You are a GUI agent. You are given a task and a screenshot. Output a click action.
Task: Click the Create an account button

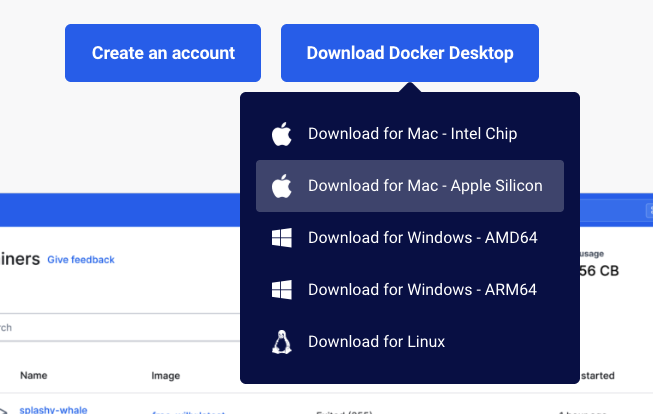point(163,53)
